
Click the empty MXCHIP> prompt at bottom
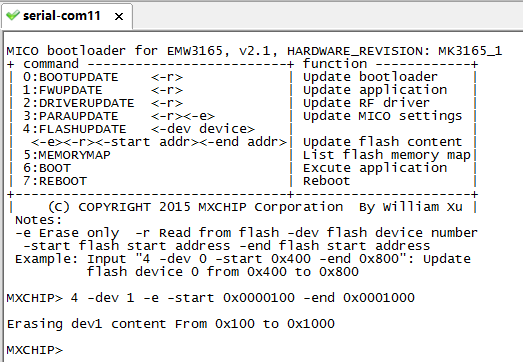click(x=35, y=350)
